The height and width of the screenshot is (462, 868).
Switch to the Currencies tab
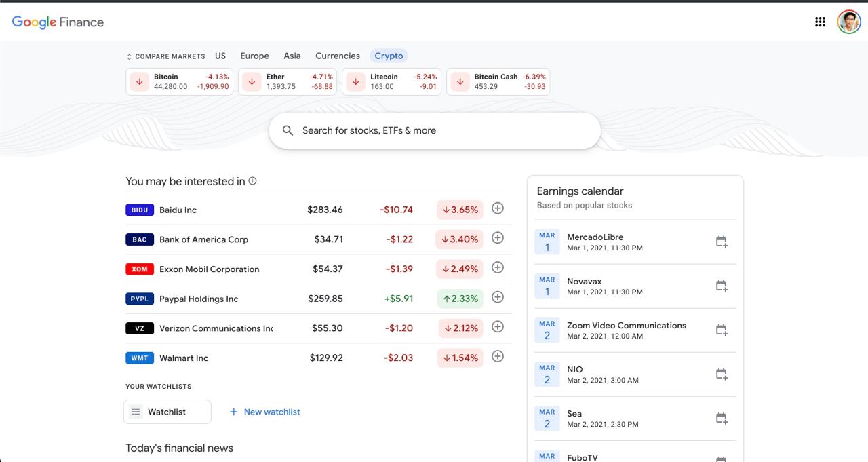338,56
